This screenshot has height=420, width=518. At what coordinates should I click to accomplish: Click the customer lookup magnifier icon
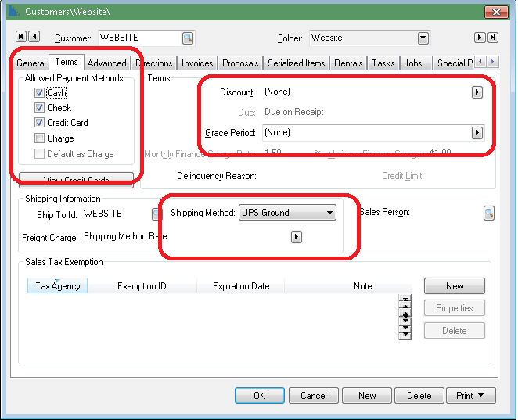point(188,38)
